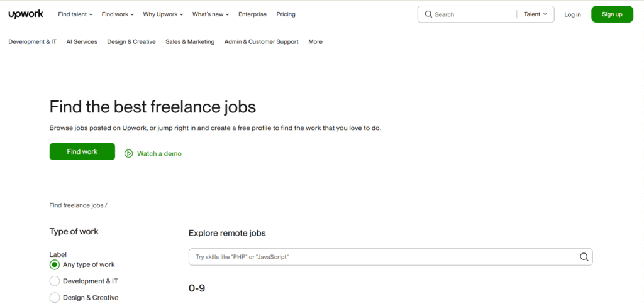Click the 0-9 section heading

pos(197,288)
